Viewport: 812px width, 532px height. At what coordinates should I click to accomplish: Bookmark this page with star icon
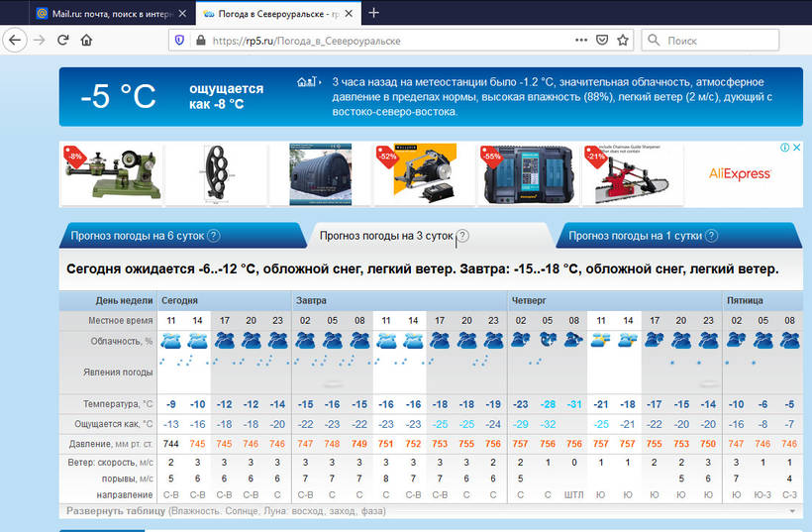[x=623, y=41]
